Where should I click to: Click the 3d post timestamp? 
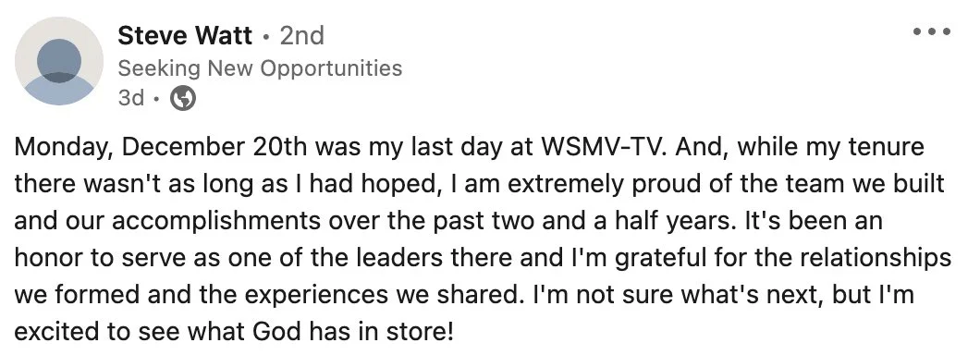coord(130,98)
